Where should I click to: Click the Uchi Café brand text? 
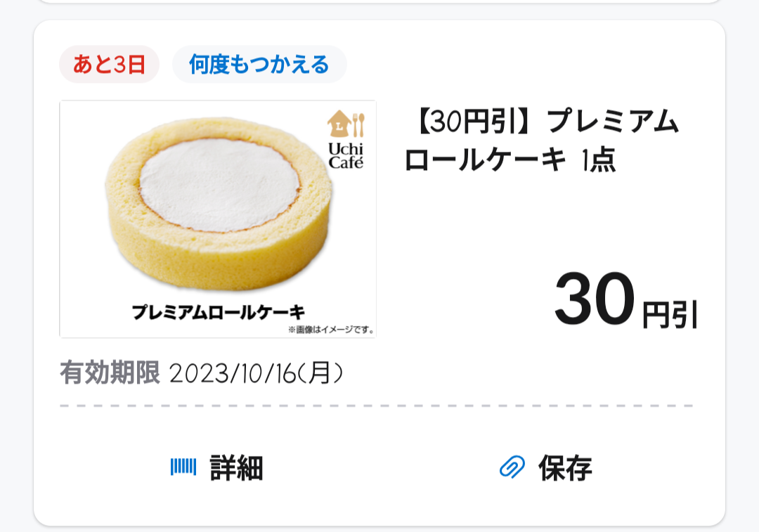[346, 156]
